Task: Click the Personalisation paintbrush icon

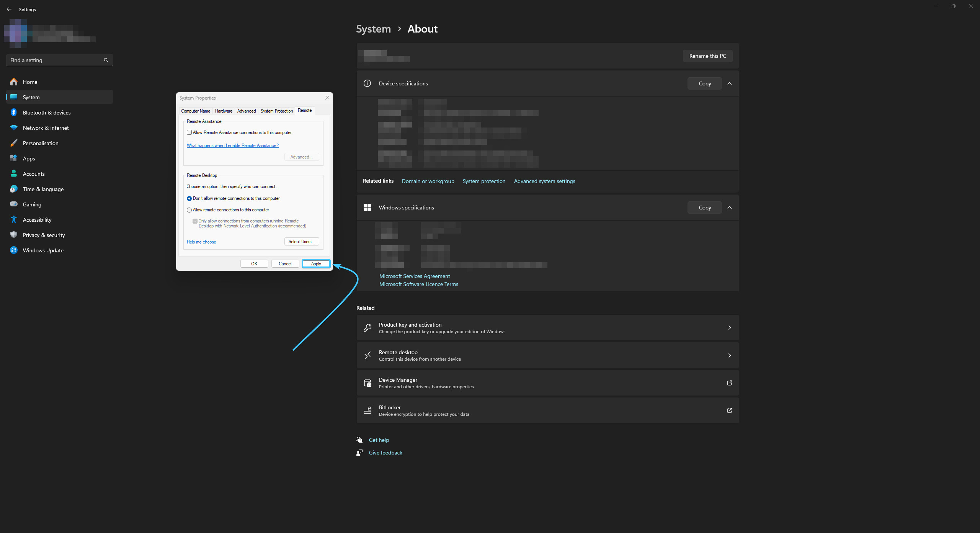Action: [14, 143]
